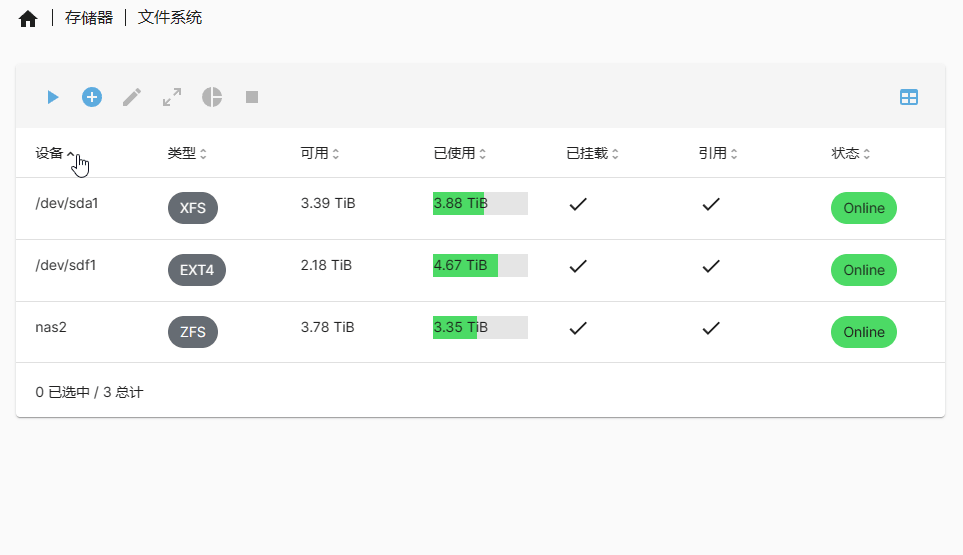Open the quota pie-chart icon
The image size is (963, 555).
point(212,97)
